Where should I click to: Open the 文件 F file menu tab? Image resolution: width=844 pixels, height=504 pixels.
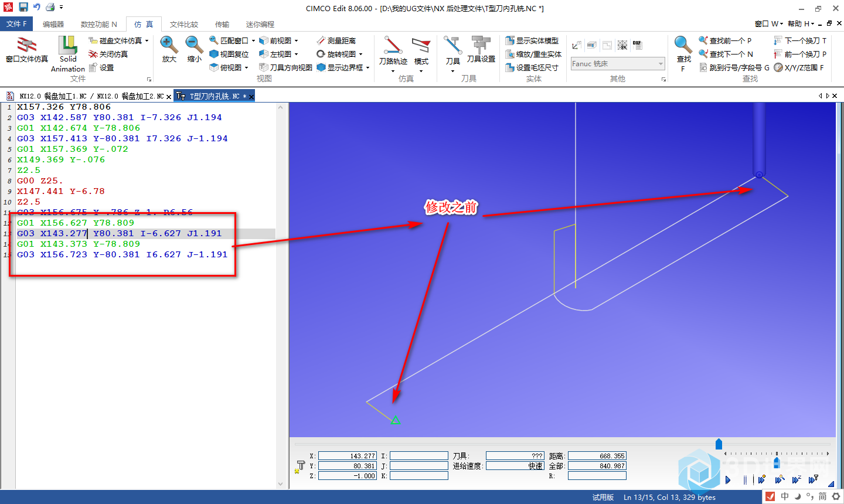16,24
